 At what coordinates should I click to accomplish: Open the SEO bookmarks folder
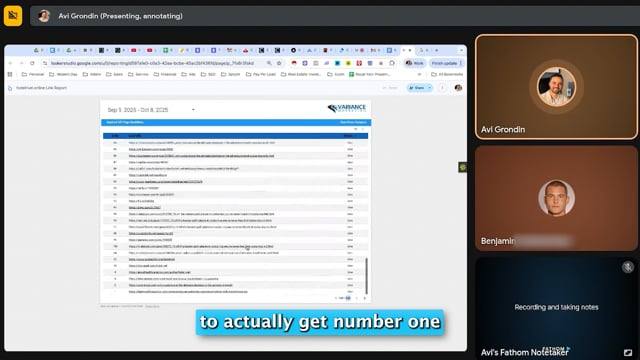pos(208,74)
